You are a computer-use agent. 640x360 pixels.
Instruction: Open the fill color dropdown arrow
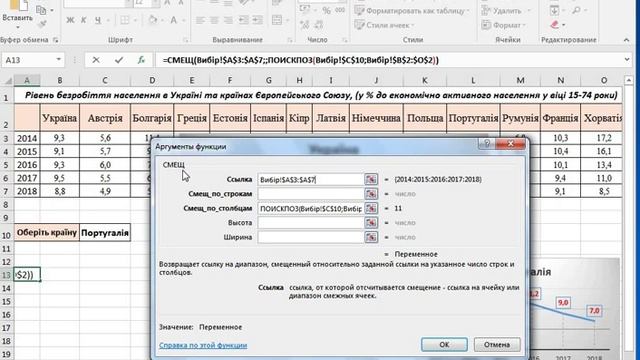coord(162,20)
